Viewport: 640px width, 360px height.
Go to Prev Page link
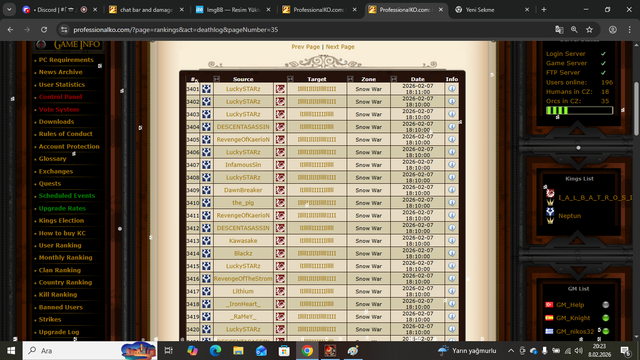(305, 47)
